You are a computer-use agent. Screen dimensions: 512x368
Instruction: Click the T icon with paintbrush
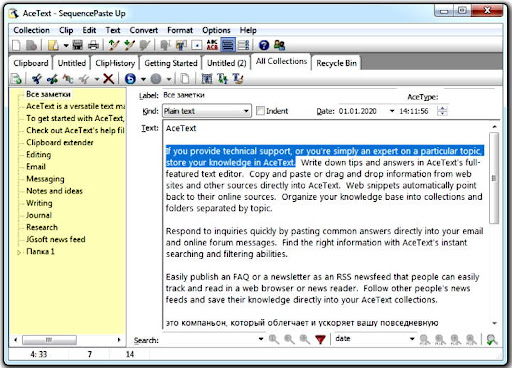[238, 79]
